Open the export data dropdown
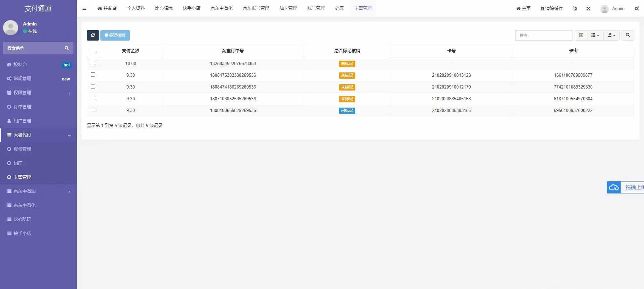The height and width of the screenshot is (289, 644). (611, 35)
